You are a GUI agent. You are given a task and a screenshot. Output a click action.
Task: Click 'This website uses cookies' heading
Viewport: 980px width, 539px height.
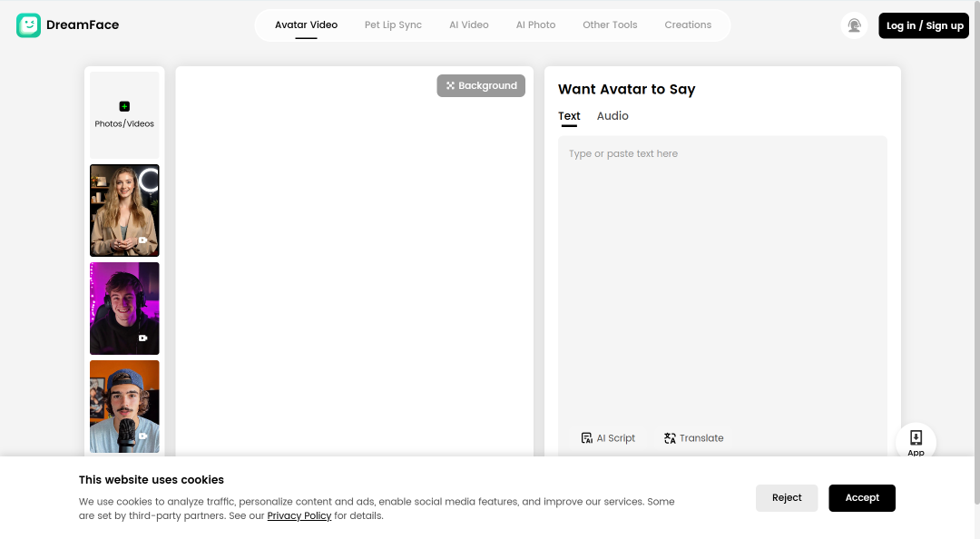pos(152,480)
